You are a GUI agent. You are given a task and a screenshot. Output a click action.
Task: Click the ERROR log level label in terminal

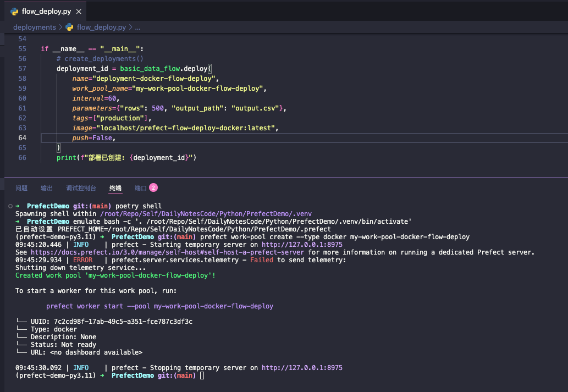pos(82,260)
